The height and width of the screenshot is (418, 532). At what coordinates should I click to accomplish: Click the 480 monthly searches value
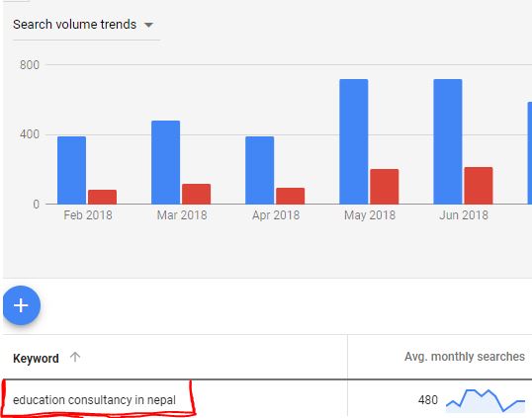[x=428, y=400]
